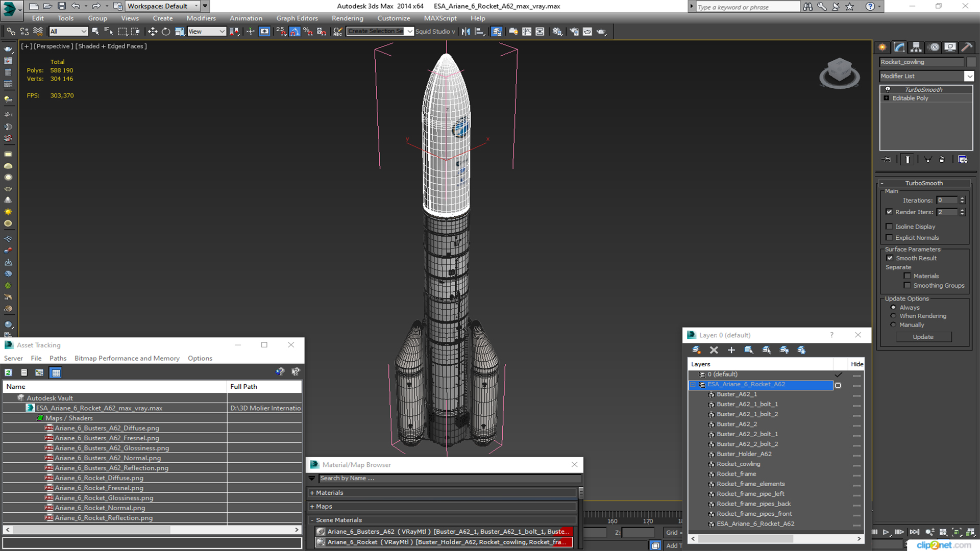
Task: Open Bitmap Performance and Memory menu
Action: pos(127,358)
